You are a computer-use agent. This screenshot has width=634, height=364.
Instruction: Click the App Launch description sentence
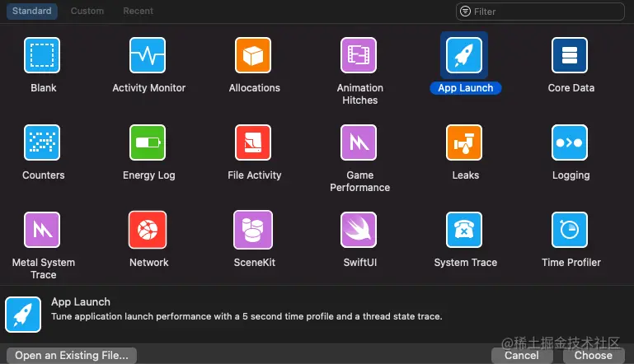coord(247,316)
